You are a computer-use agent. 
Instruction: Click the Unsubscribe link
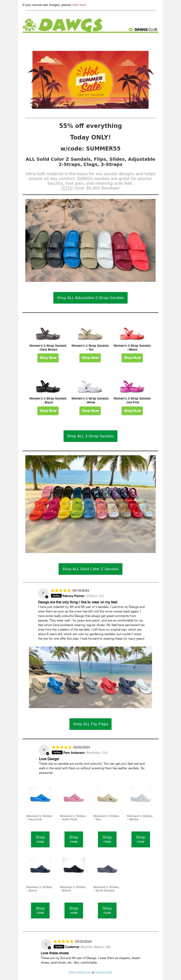pos(104,972)
